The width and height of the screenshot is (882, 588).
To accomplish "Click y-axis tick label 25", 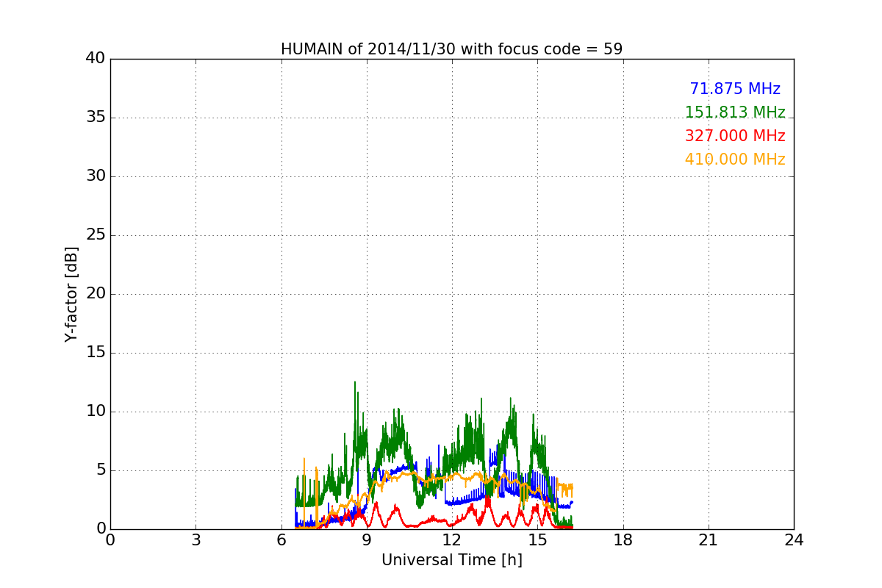I will [x=96, y=235].
